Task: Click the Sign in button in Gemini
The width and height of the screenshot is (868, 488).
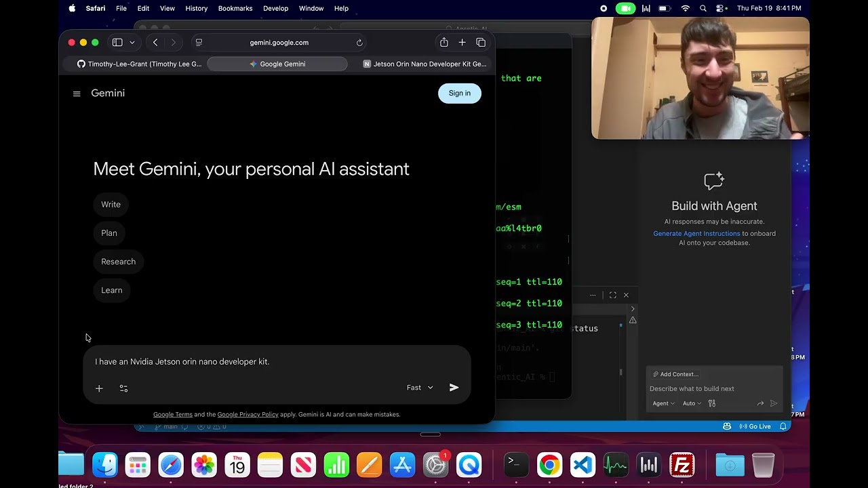Action: pos(459,94)
